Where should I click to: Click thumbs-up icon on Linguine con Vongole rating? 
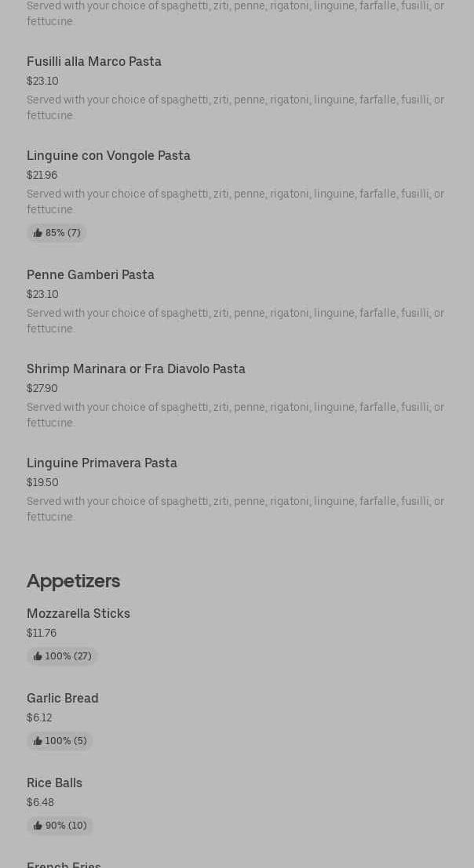coord(38,233)
